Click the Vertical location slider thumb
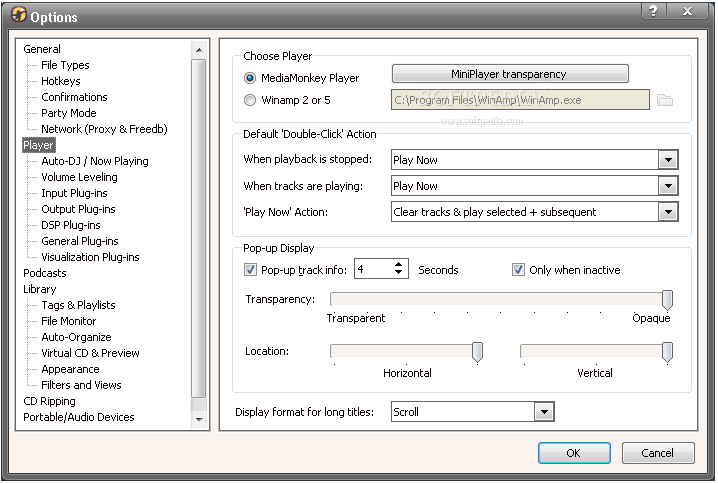Image resolution: width=718 pixels, height=483 pixels. [667, 352]
